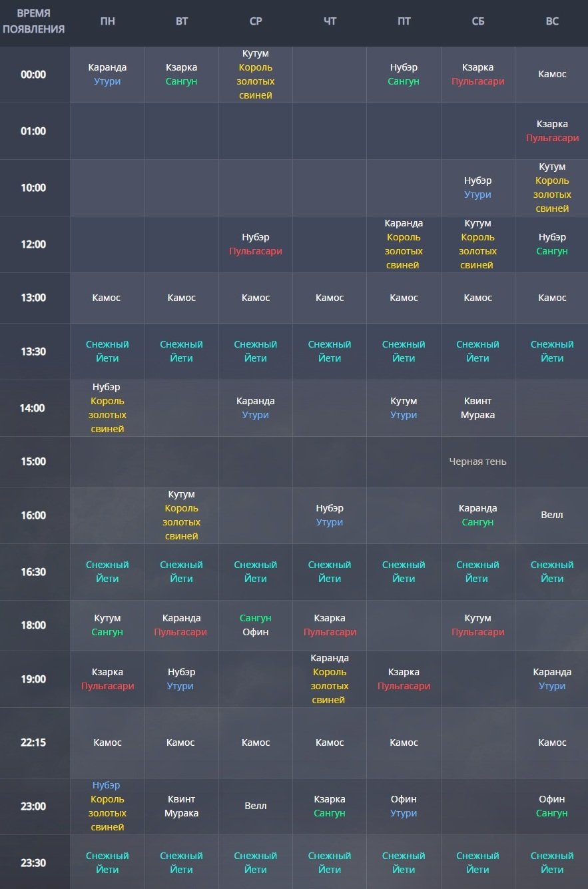Click Квинт Мурака in the Tuesday 23:00 cell
Screen dimensions: 588x889
181,806
